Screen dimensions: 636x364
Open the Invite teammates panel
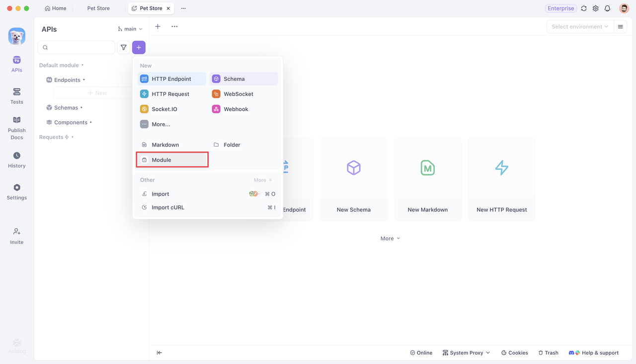(16, 235)
